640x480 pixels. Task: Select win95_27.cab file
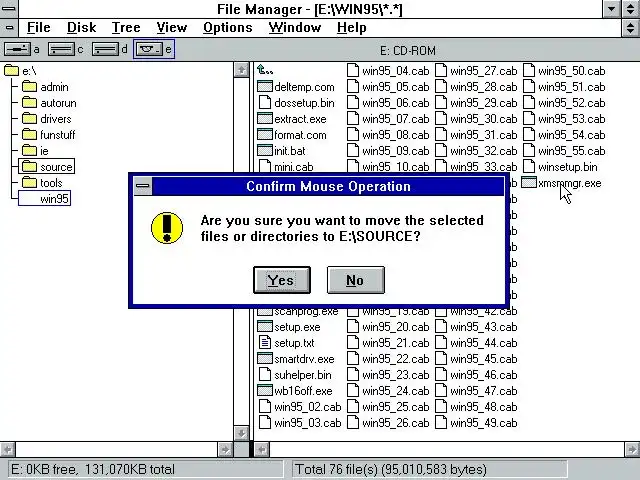tap(476, 71)
